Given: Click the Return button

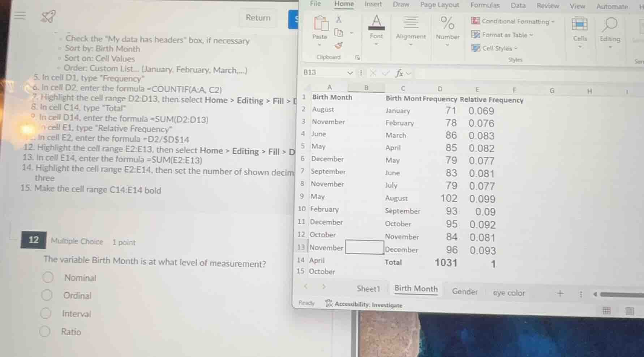Looking at the screenshot, I should [x=258, y=18].
